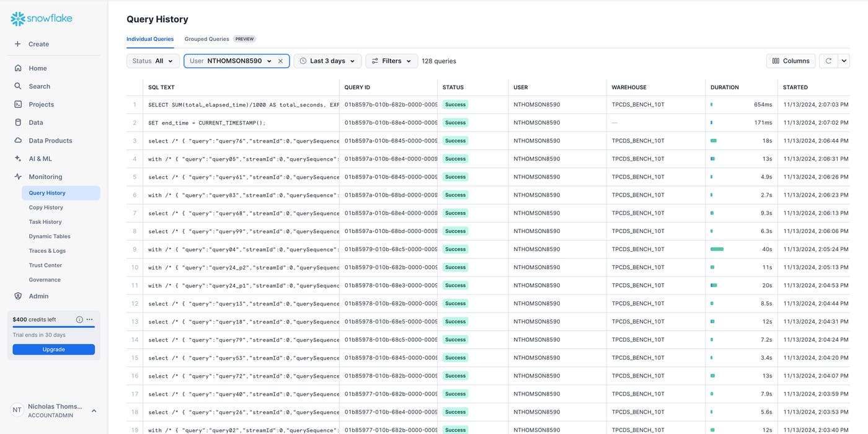Sort by the STARTED column header

click(795, 87)
